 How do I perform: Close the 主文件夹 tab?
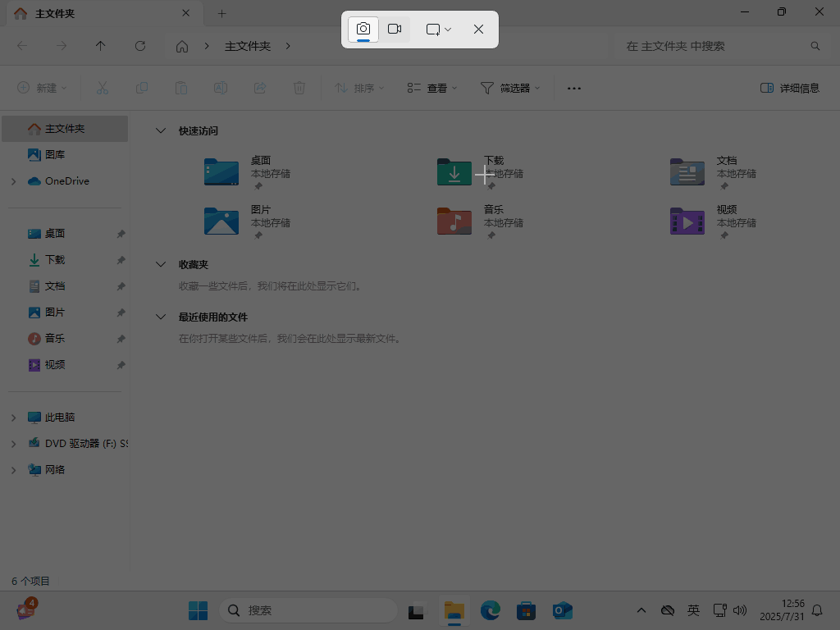click(x=186, y=13)
